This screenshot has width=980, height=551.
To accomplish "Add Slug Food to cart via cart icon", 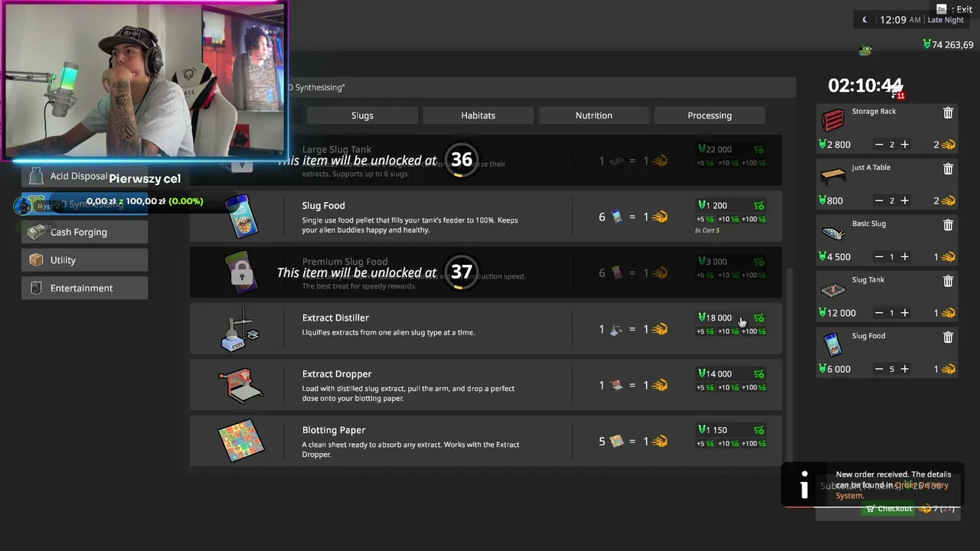I will point(759,205).
